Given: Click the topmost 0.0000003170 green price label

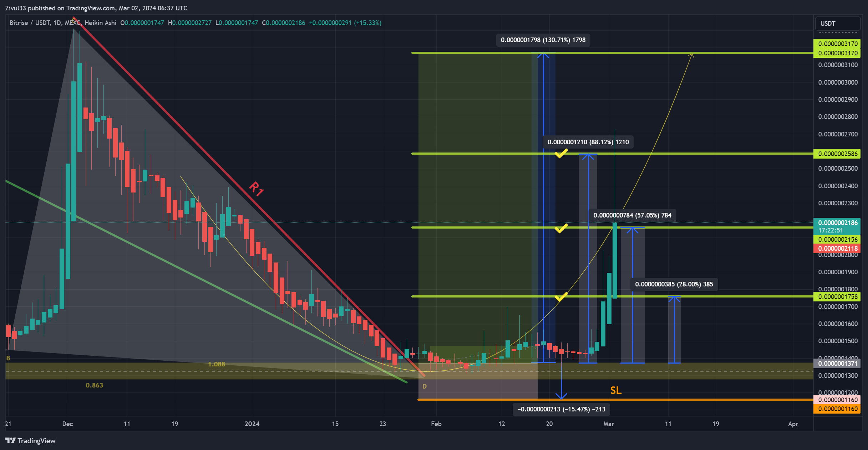Looking at the screenshot, I should click(x=837, y=44).
